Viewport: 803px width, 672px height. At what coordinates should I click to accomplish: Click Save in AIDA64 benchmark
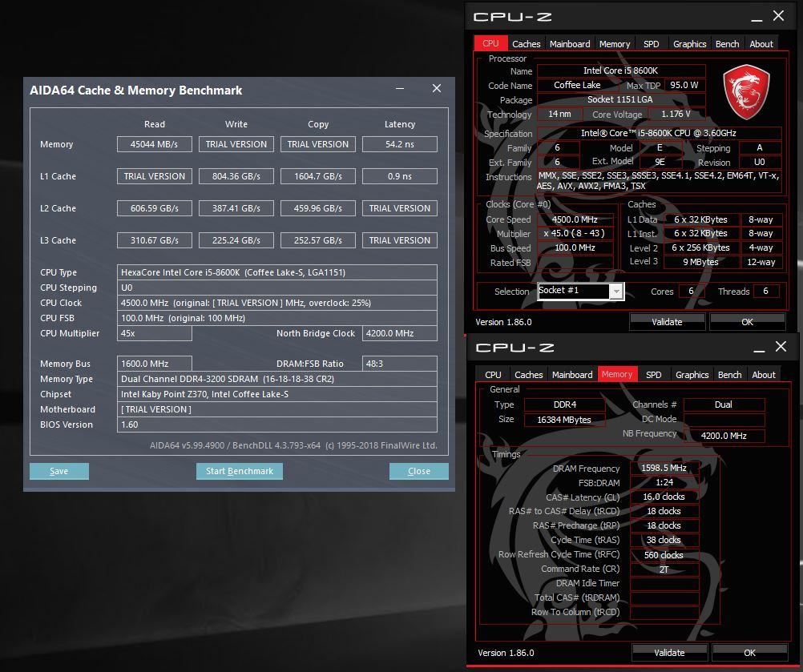[59, 472]
